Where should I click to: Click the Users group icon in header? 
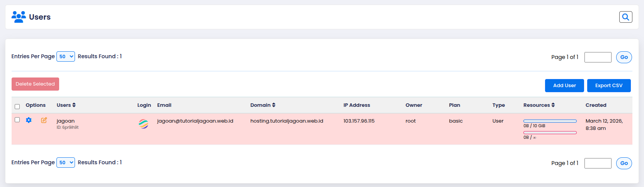[x=19, y=17]
